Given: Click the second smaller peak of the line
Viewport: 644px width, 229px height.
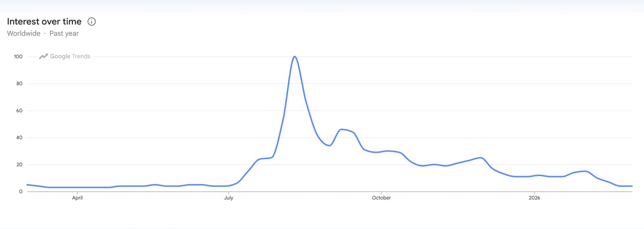Looking at the screenshot, I should 342,129.
